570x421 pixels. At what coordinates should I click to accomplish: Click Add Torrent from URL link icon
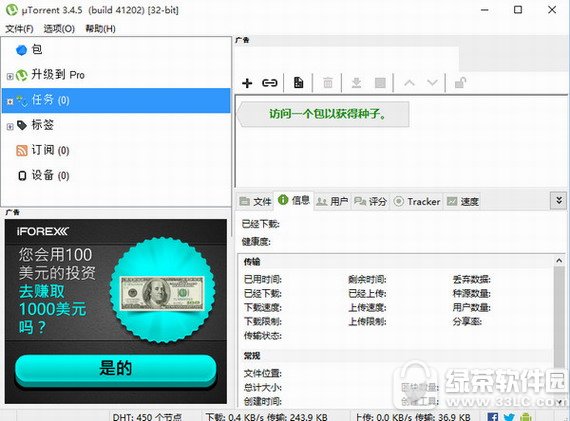(x=269, y=83)
